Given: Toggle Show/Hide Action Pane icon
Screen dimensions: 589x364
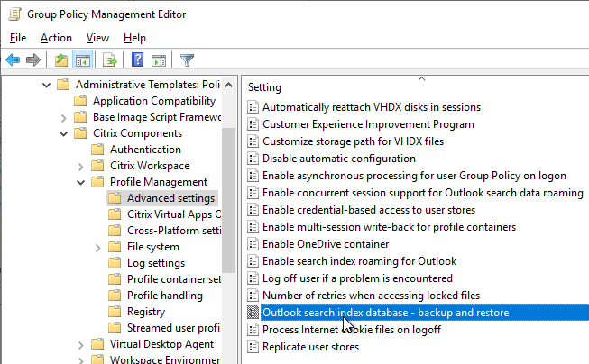Looking at the screenshot, I should (159, 60).
